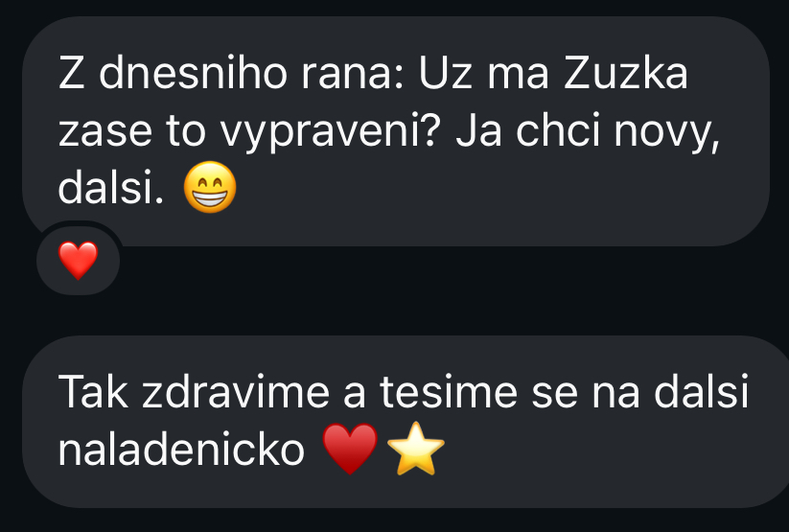The width and height of the screenshot is (789, 532).
Task: Click the word "rana:" in first message
Action: [353, 76]
